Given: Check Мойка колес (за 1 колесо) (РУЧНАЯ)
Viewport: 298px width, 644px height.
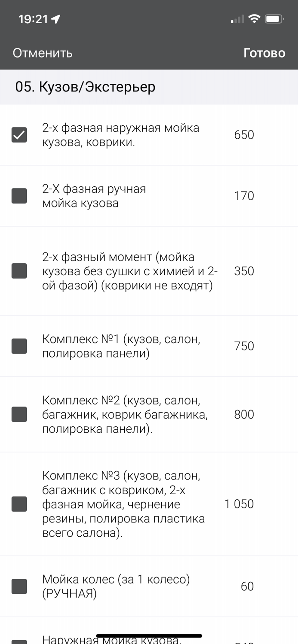Looking at the screenshot, I should (19, 586).
